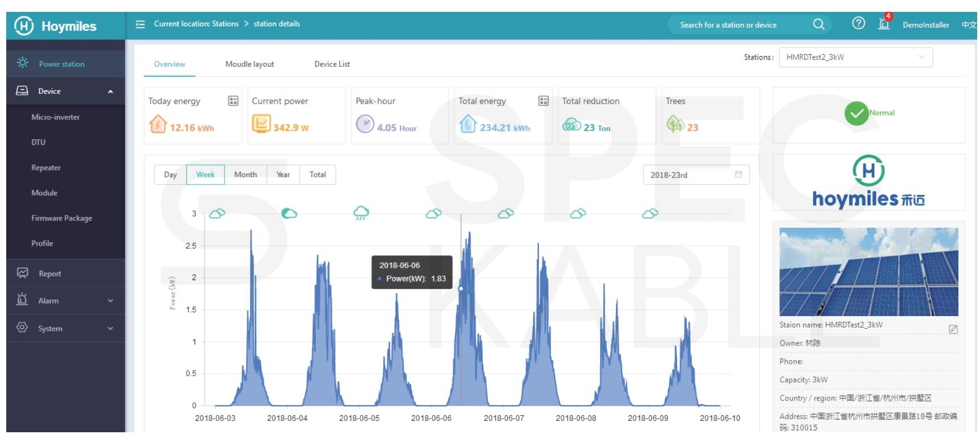Expand the System menu chevron

[111, 329]
